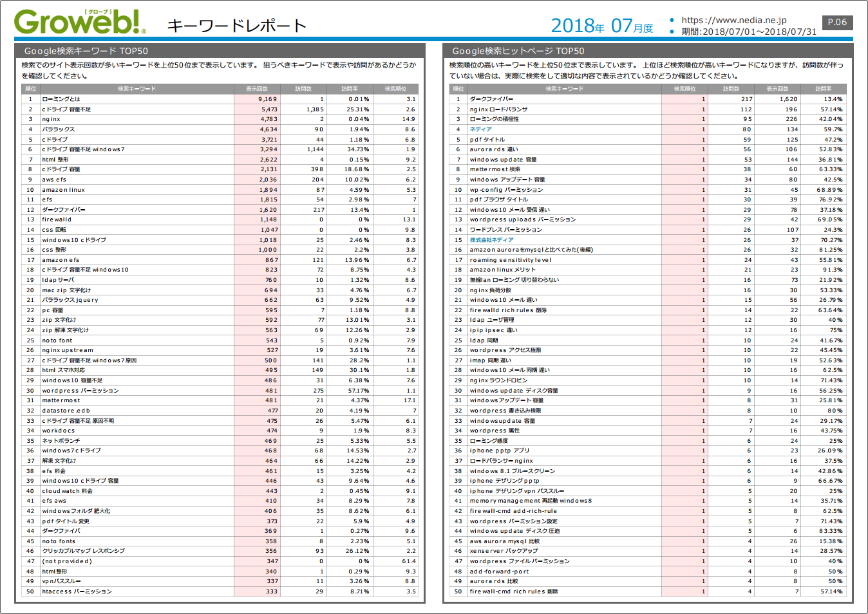The image size is (868, 614).
Task: Select the ネットボランチ keyword
Action: click(x=61, y=441)
